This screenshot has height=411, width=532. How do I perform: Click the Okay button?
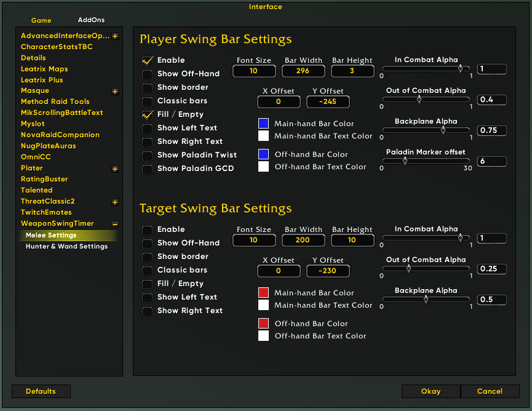431,391
